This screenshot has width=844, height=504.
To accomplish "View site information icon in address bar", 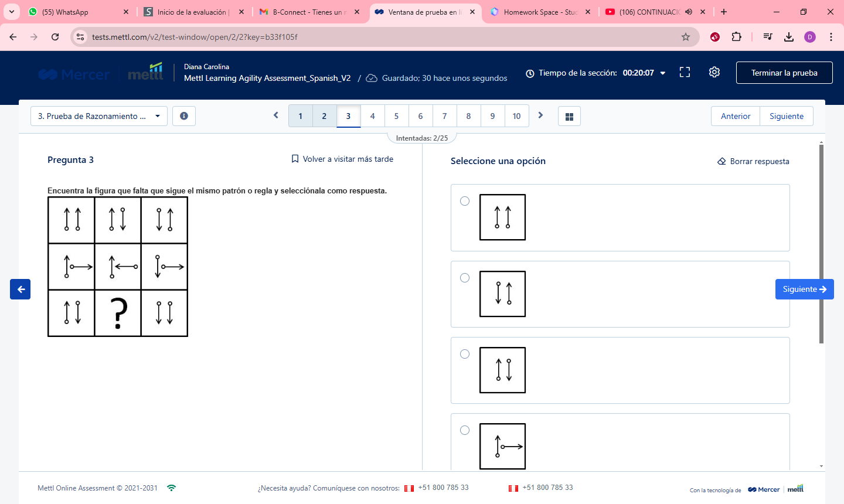I will pos(81,37).
